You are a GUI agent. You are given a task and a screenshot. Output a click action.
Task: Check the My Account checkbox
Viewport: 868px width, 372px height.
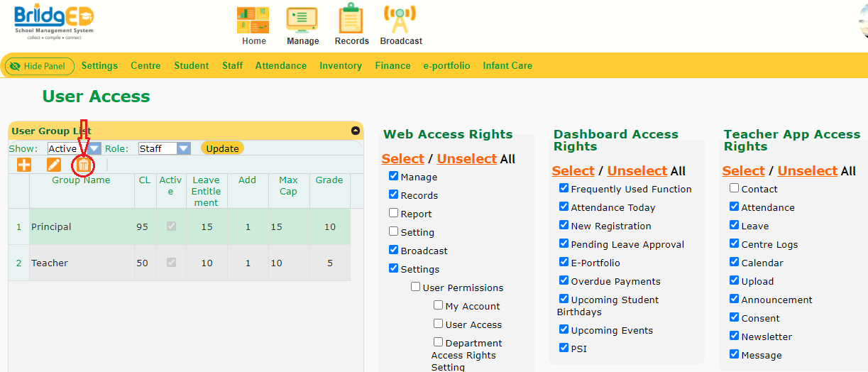pyautogui.click(x=439, y=305)
